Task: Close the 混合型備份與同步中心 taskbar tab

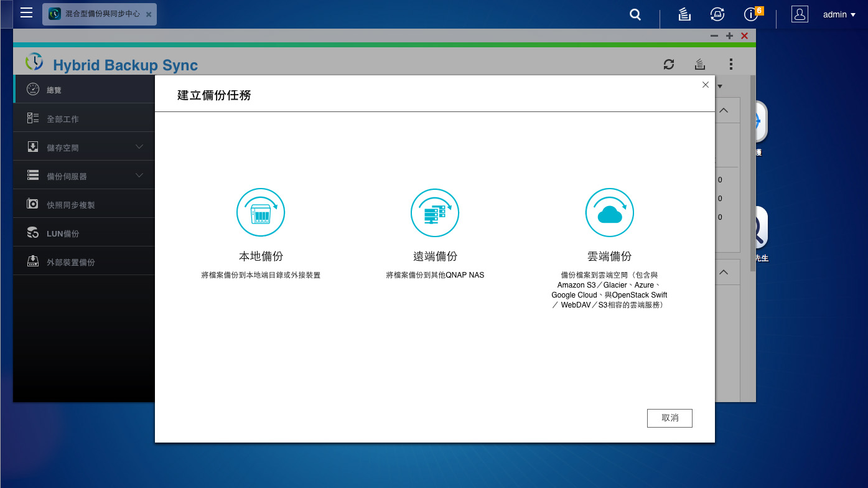Action: click(x=148, y=14)
